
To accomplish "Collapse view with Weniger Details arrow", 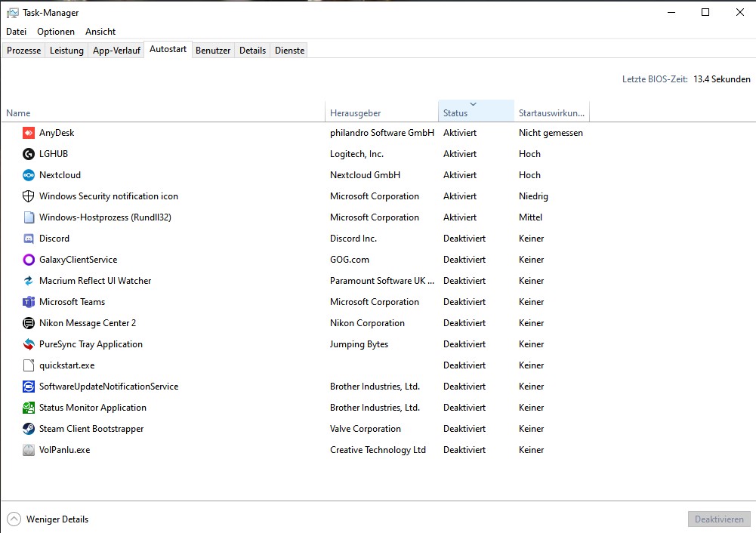I will [14, 519].
